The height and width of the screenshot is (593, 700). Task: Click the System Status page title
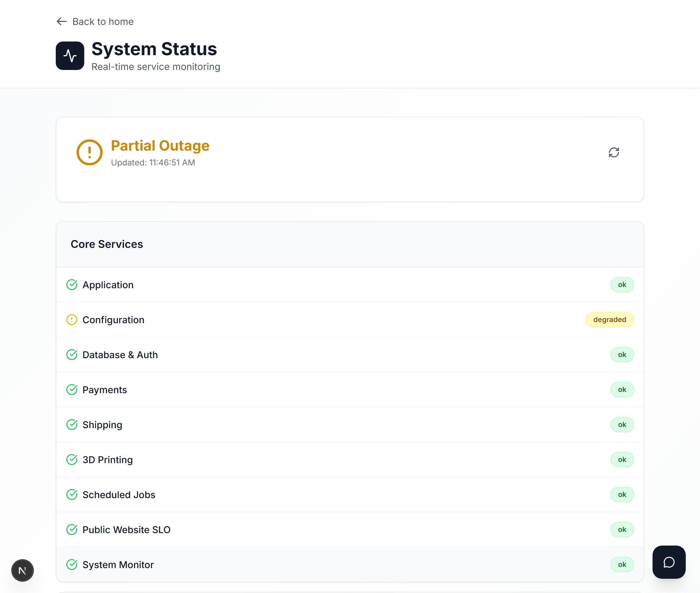click(x=154, y=49)
